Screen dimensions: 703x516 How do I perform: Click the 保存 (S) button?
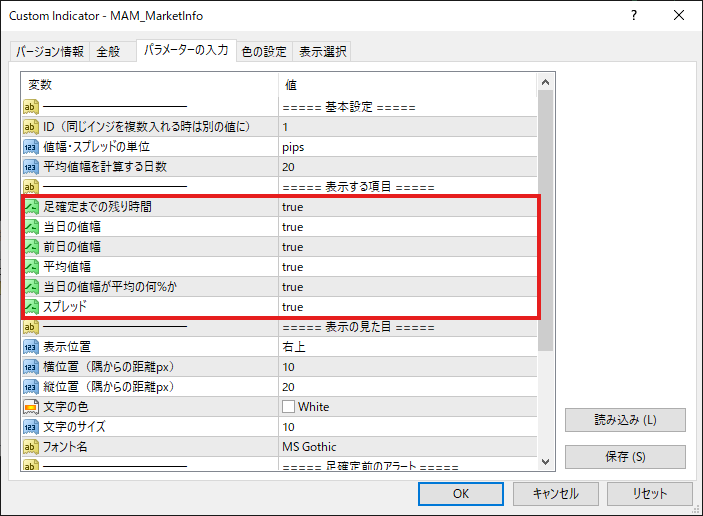coord(625,457)
